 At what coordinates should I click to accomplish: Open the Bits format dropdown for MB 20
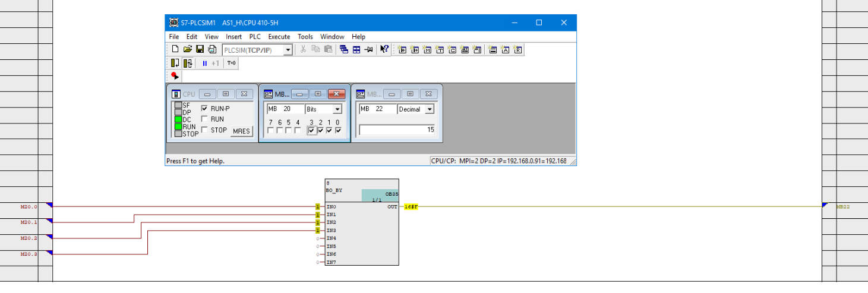click(x=337, y=110)
